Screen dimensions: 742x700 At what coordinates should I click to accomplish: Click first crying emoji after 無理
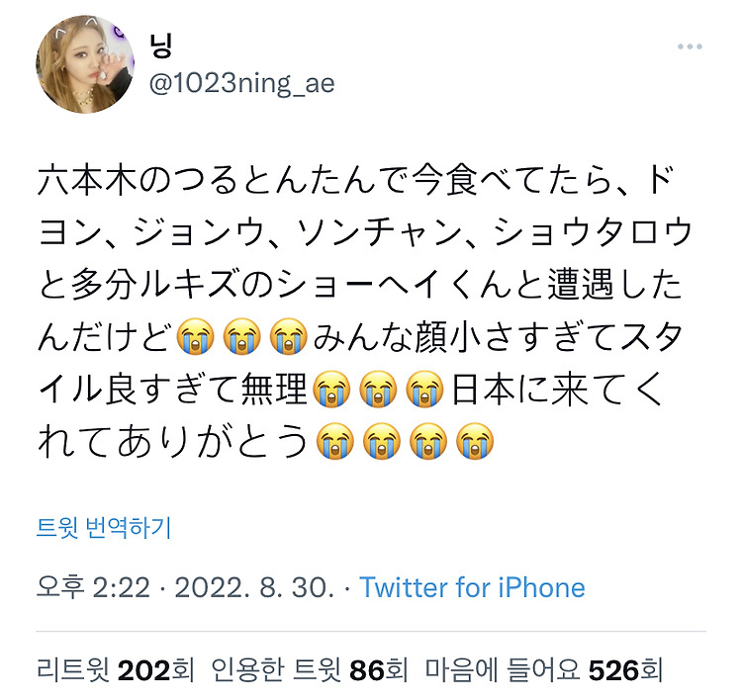pos(332,389)
